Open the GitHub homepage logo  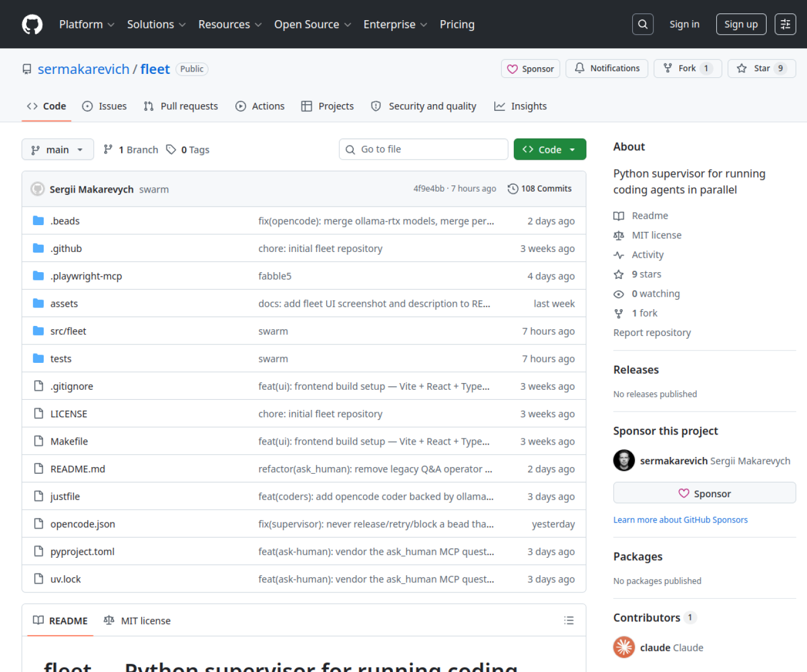pos(32,25)
